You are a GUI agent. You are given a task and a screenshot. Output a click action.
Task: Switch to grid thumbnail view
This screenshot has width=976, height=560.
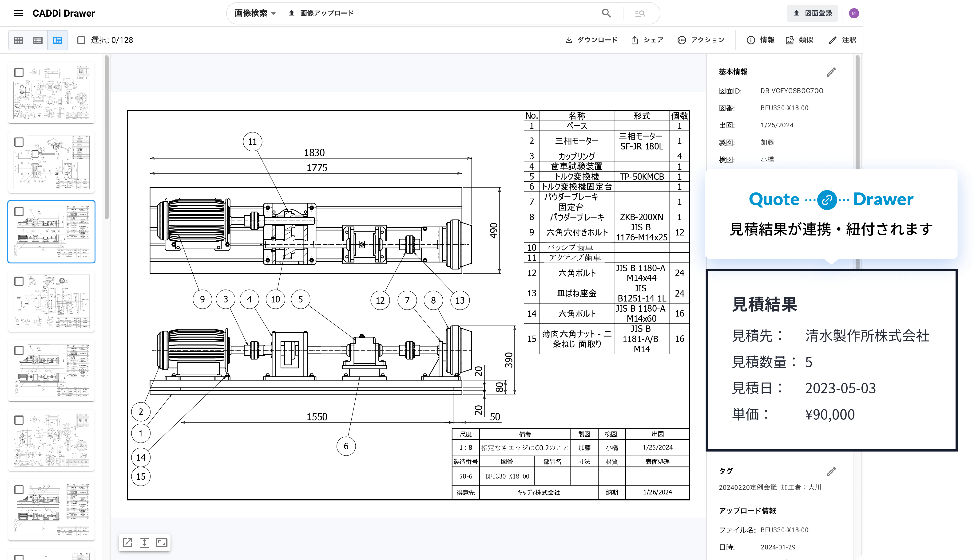click(19, 40)
